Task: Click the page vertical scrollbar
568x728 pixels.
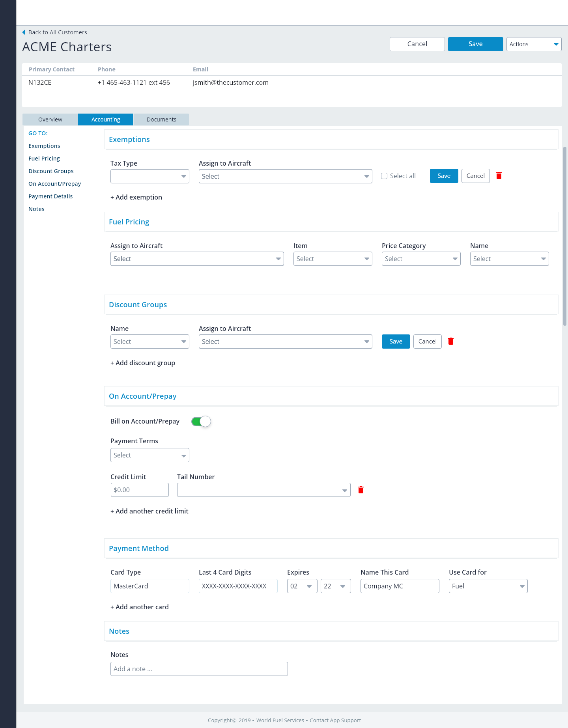Action: click(564, 237)
